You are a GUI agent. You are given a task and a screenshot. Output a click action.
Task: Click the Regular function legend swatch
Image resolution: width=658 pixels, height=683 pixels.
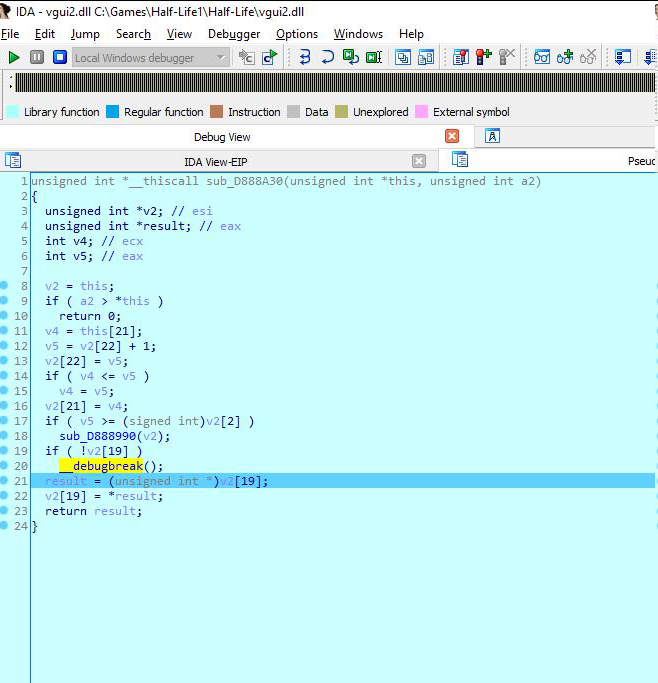pos(112,112)
